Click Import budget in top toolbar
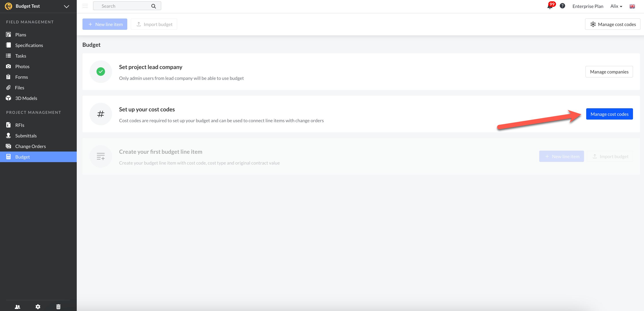This screenshot has width=644, height=311. 154,24
